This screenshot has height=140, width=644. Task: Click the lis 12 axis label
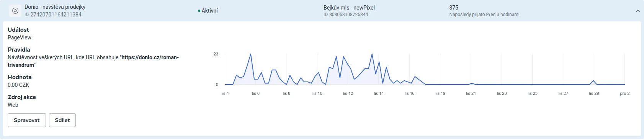[x=348, y=93]
